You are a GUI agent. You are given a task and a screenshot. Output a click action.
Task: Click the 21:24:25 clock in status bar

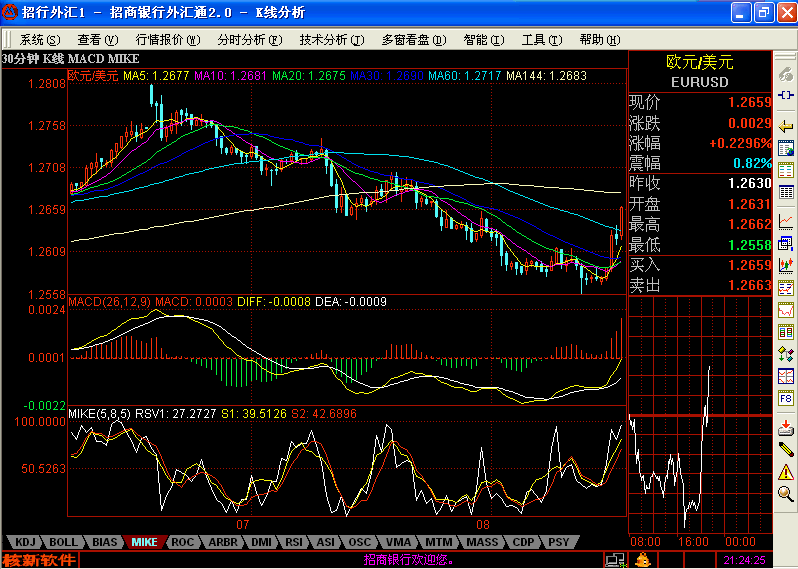click(745, 560)
